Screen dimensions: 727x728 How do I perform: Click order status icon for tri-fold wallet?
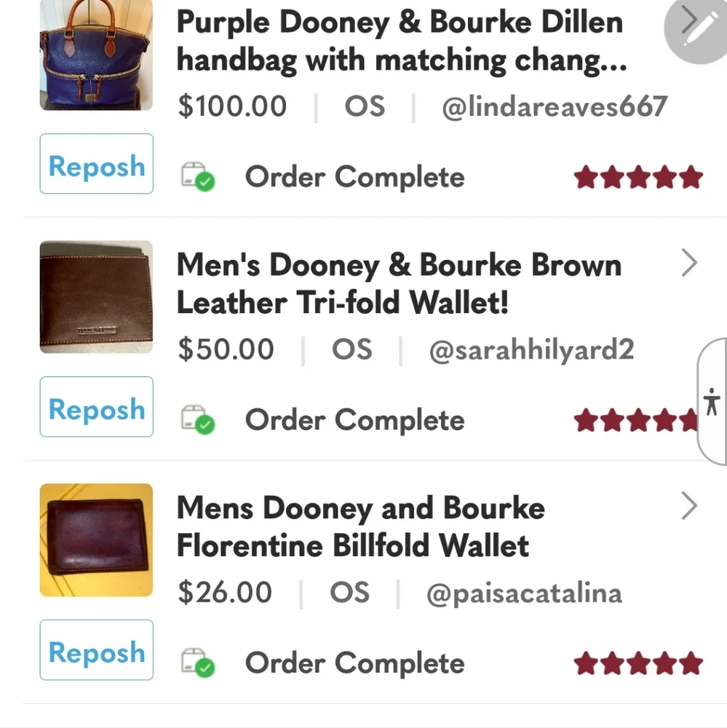click(197, 420)
